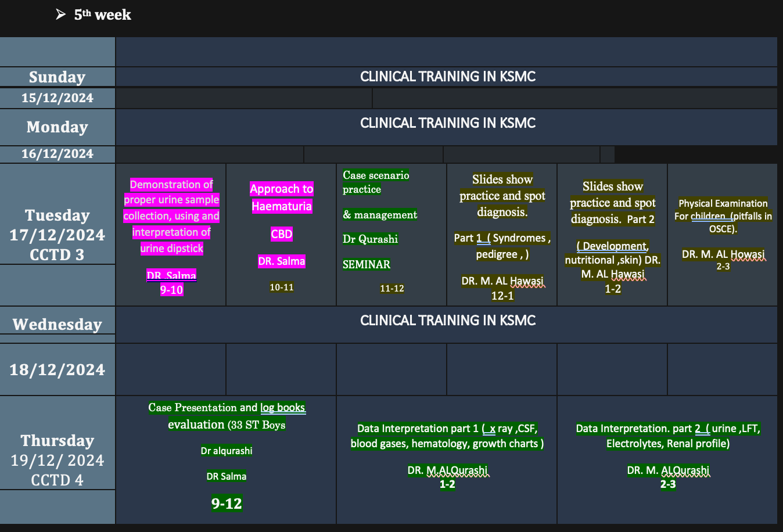The image size is (783, 532).
Task: Click the underlined "log books" text
Action: tap(282, 408)
